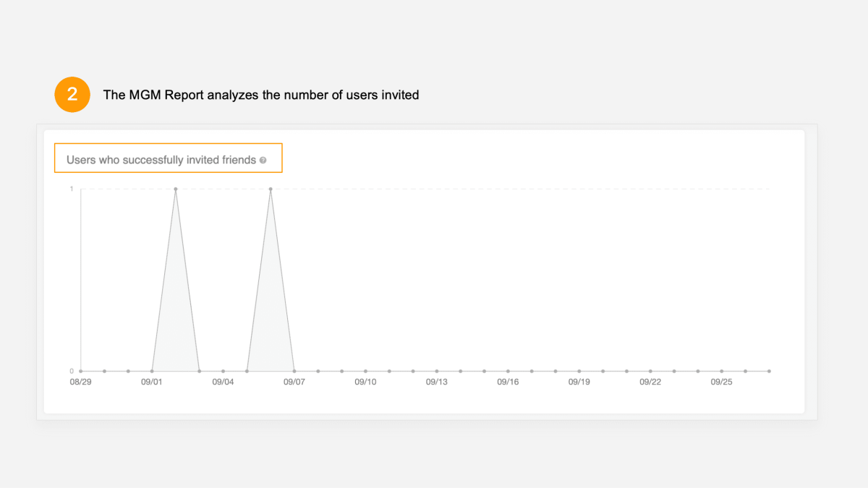Select the 09/16 data point on the chart
This screenshot has width=868, height=488.
click(508, 371)
